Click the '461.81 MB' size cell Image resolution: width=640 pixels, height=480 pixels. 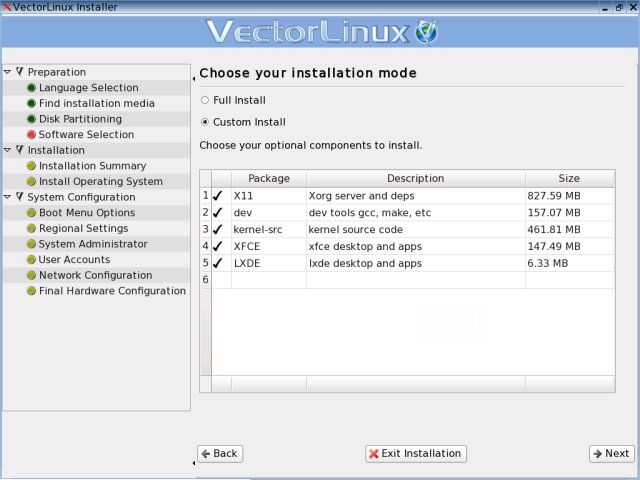pos(570,229)
